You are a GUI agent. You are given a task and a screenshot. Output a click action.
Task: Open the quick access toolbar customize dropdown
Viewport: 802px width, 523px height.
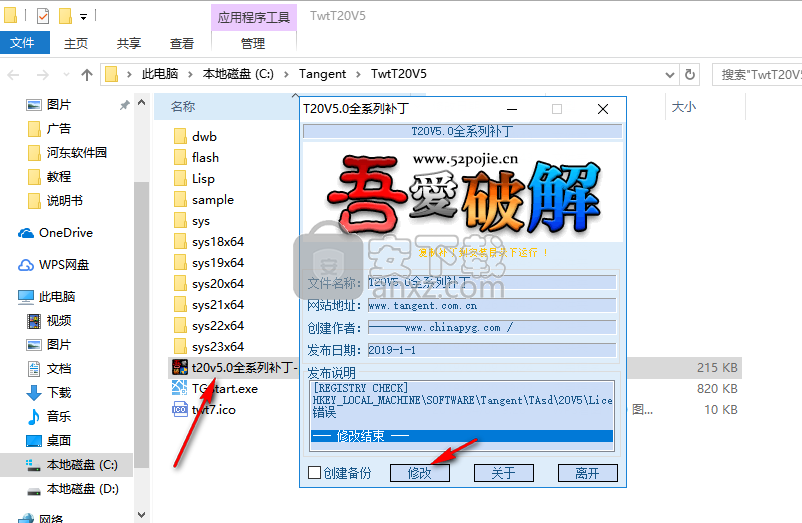[x=83, y=17]
